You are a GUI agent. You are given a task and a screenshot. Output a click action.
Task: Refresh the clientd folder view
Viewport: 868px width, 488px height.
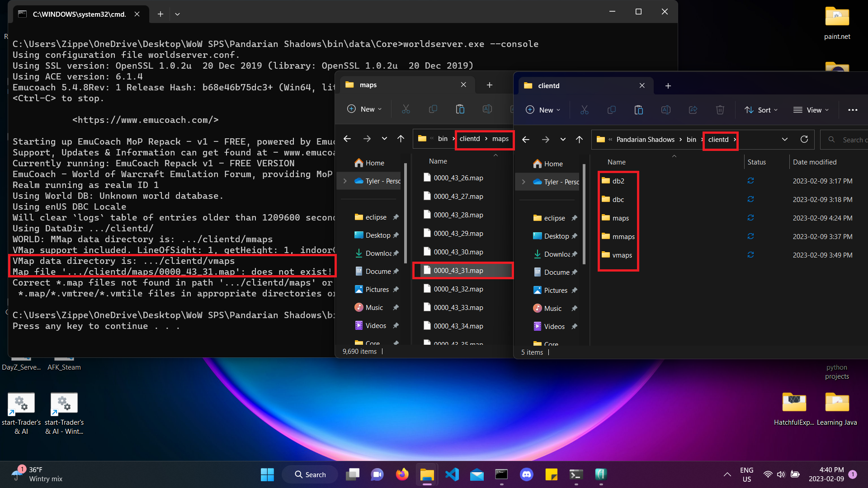coord(804,139)
